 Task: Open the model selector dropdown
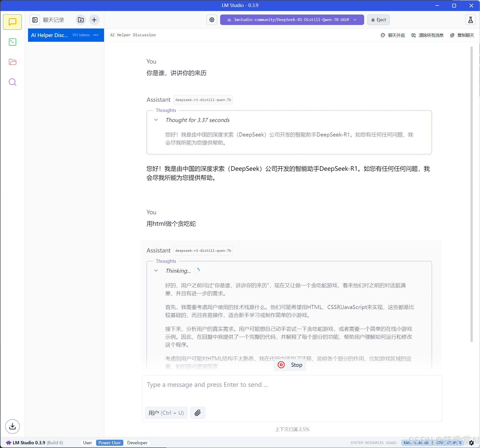pos(292,20)
